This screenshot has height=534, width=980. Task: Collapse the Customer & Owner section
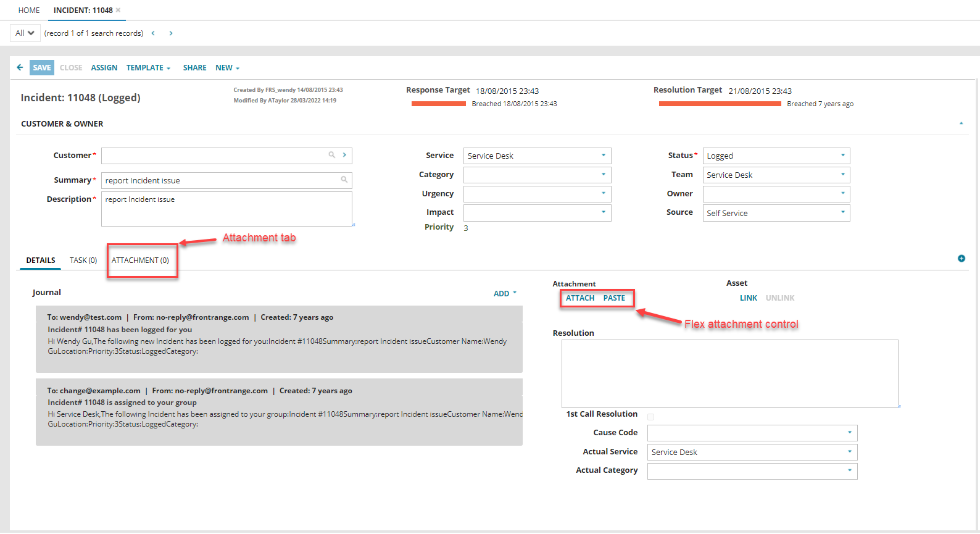coord(961,123)
